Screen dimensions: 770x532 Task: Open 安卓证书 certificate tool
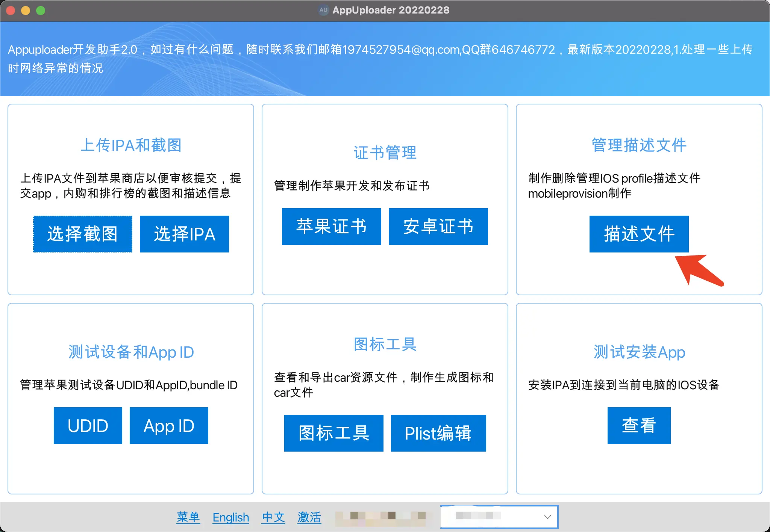[x=438, y=226]
